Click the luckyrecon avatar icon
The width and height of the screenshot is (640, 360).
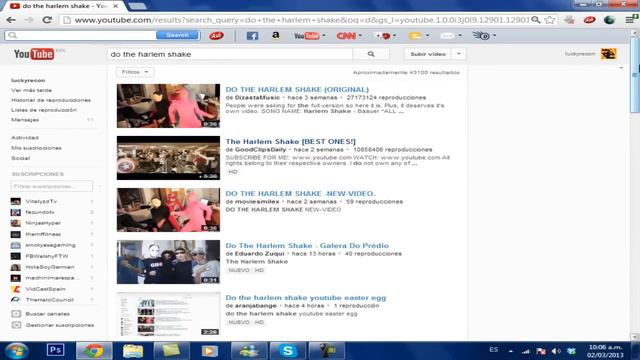tap(608, 54)
